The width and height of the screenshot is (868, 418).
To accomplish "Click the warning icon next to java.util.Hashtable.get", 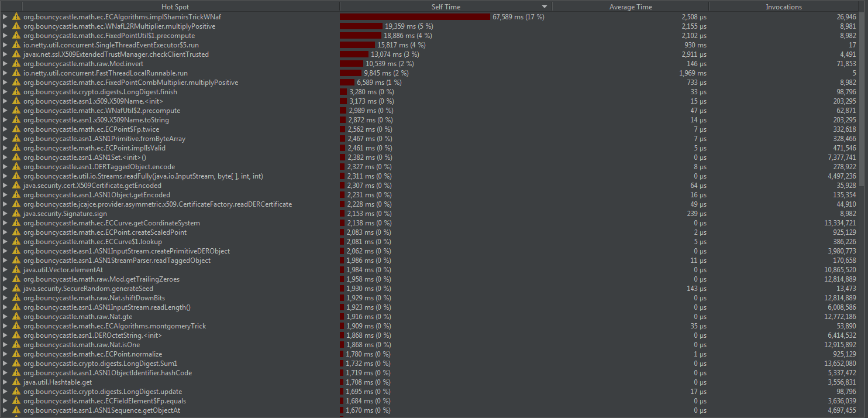I will (x=16, y=382).
